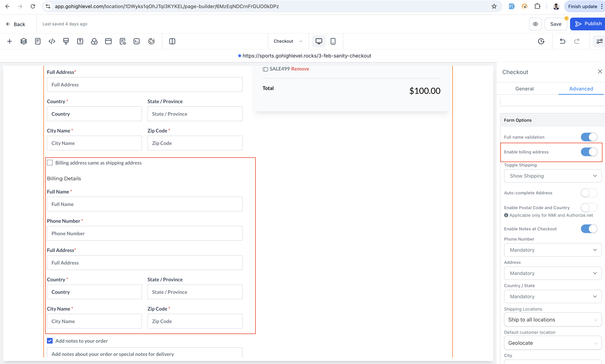Open the pages document icon
Screen dimensions: 605x364
[x=38, y=41]
